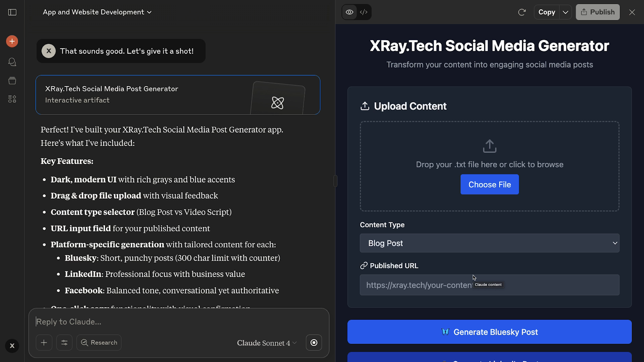Click the upload arrow in drop zone
The width and height of the screenshot is (644, 362).
pos(489,146)
